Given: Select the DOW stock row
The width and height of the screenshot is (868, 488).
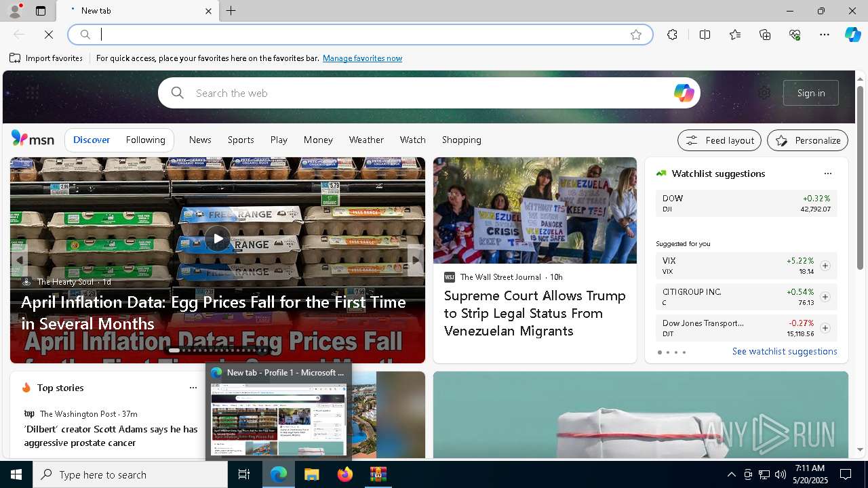Looking at the screenshot, I should (x=746, y=203).
